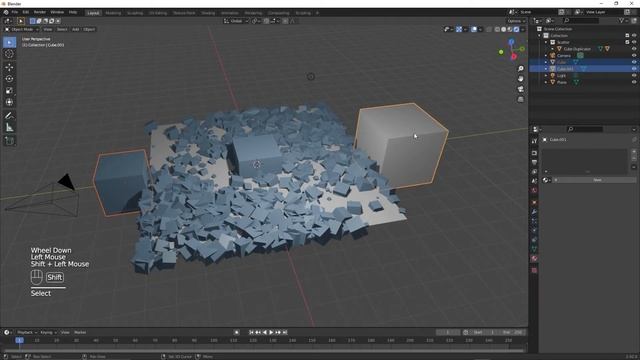Click the timeline horizontal scrollbar
The width and height of the screenshot is (640, 360).
263,350
